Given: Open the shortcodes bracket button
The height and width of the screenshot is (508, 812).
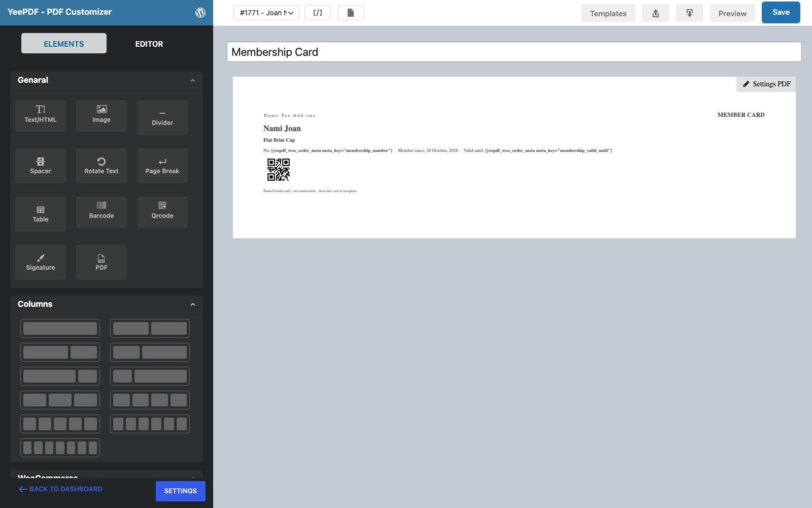Looking at the screenshot, I should click(318, 13).
